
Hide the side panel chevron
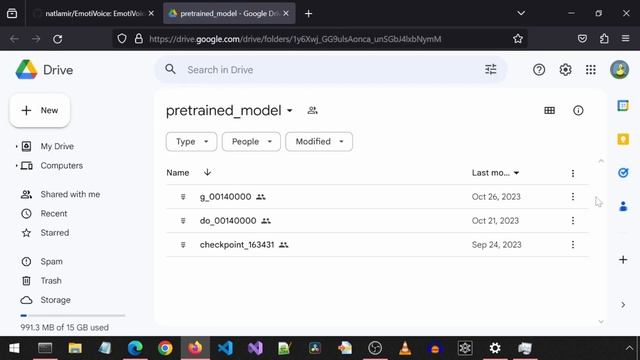coord(623,305)
